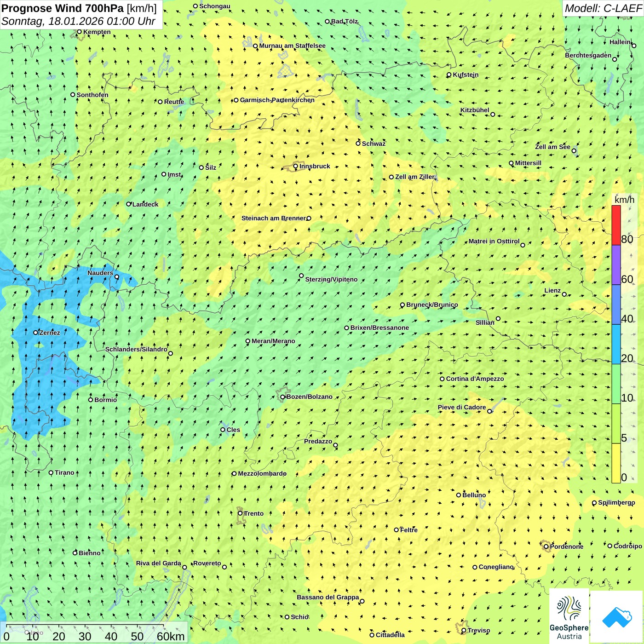Viewport: 644px width, 644px height.
Task: Click the 'Modell: C-LAEF' label
Action: click(x=603, y=8)
